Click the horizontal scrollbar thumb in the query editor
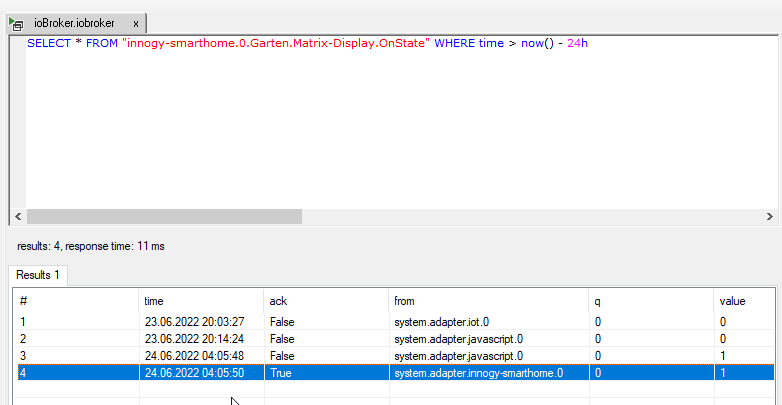The image size is (782, 405). [165, 216]
